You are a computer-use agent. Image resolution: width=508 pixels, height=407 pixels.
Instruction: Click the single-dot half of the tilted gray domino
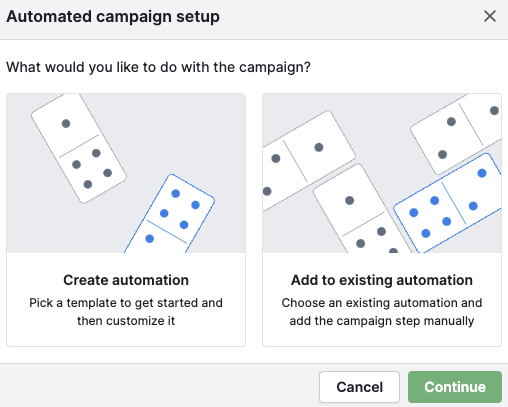tap(66, 124)
